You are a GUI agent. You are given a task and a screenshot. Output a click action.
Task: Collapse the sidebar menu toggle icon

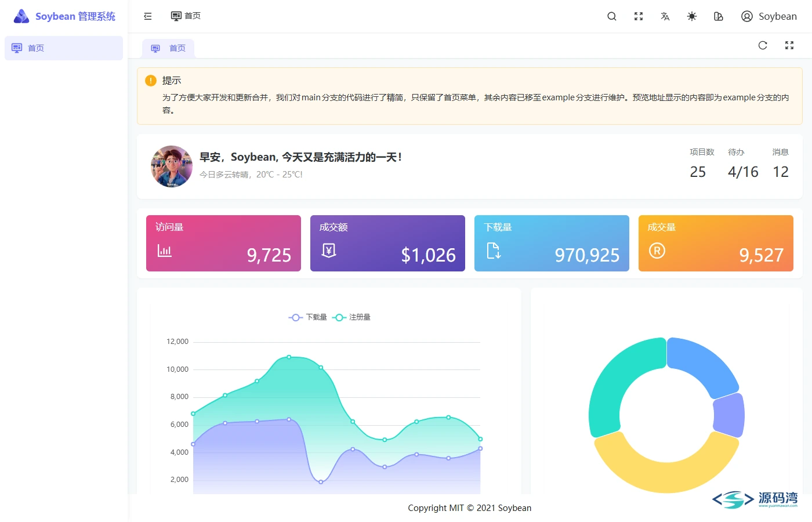[x=148, y=16]
